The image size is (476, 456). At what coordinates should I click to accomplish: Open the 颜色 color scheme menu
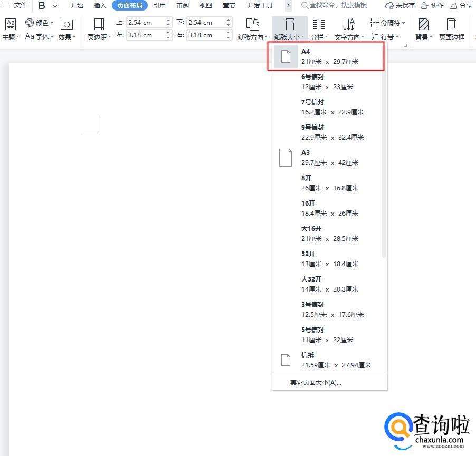pyautogui.click(x=40, y=23)
